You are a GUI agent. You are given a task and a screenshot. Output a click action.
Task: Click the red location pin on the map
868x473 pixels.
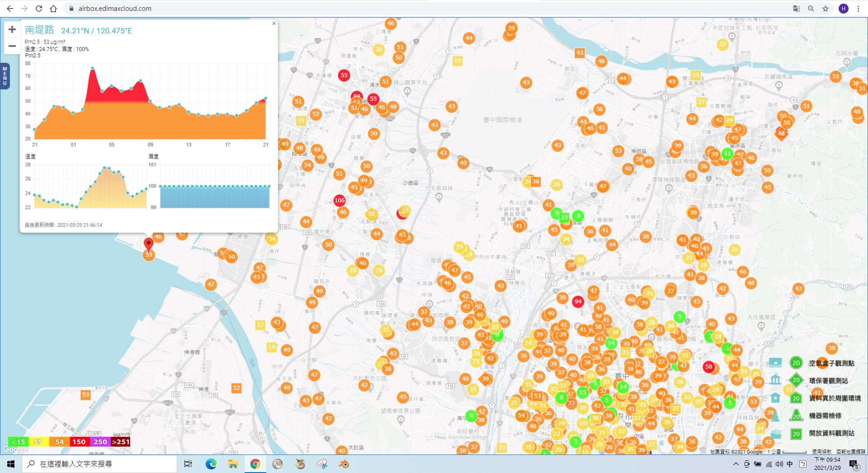point(148,244)
